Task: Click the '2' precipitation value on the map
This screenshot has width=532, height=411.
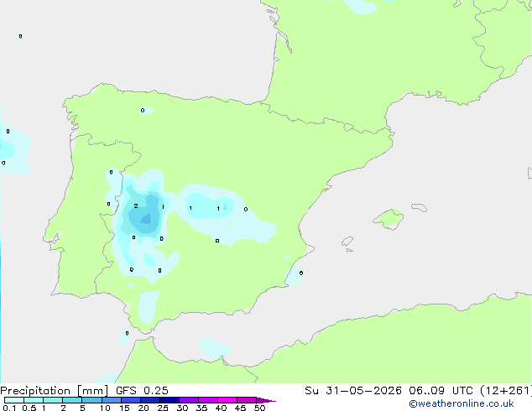Action: (136, 205)
